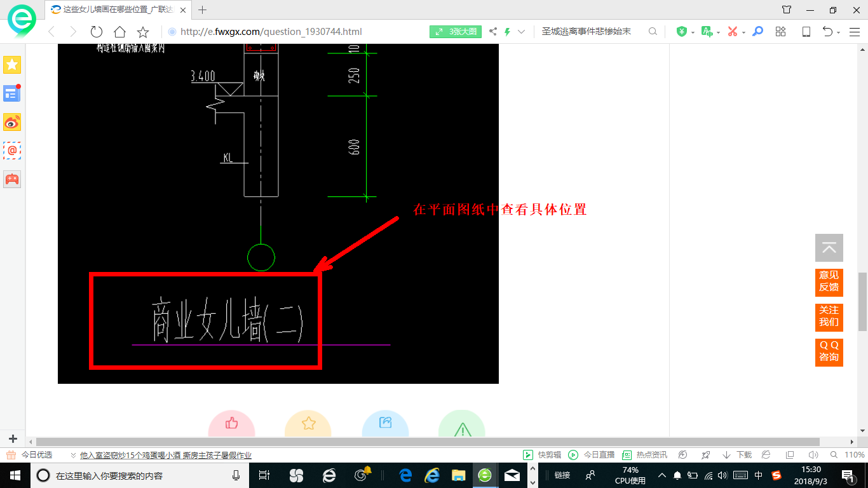Toggle the lightning speed mode icon
This screenshot has height=488, width=868.
[507, 32]
